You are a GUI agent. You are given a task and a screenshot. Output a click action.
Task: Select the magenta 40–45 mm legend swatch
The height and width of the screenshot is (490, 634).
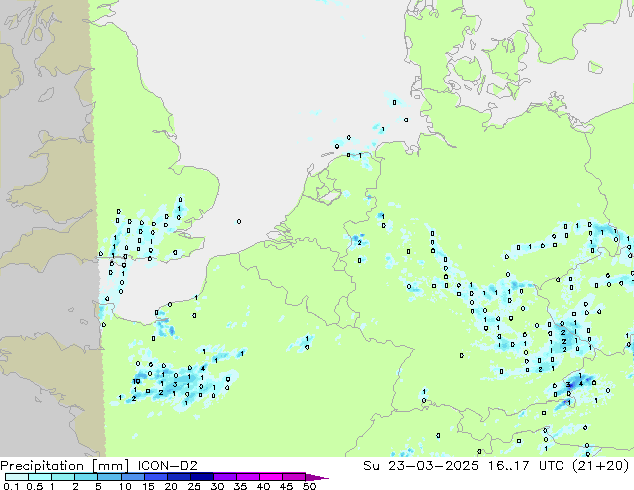[x=271, y=477]
